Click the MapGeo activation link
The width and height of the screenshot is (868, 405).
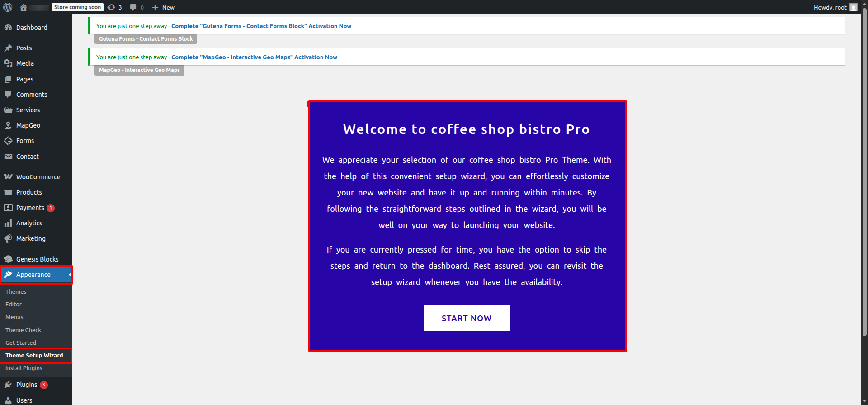pos(254,57)
